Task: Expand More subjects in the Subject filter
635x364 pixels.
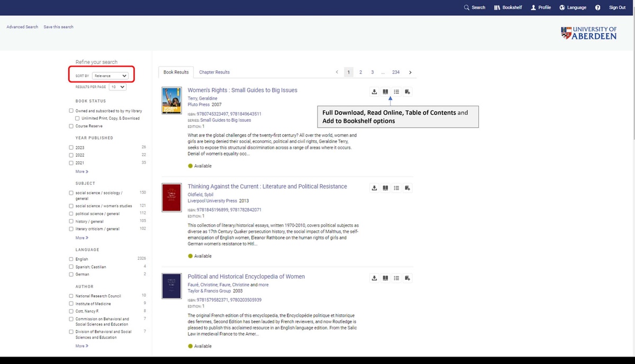Action: pyautogui.click(x=80, y=238)
